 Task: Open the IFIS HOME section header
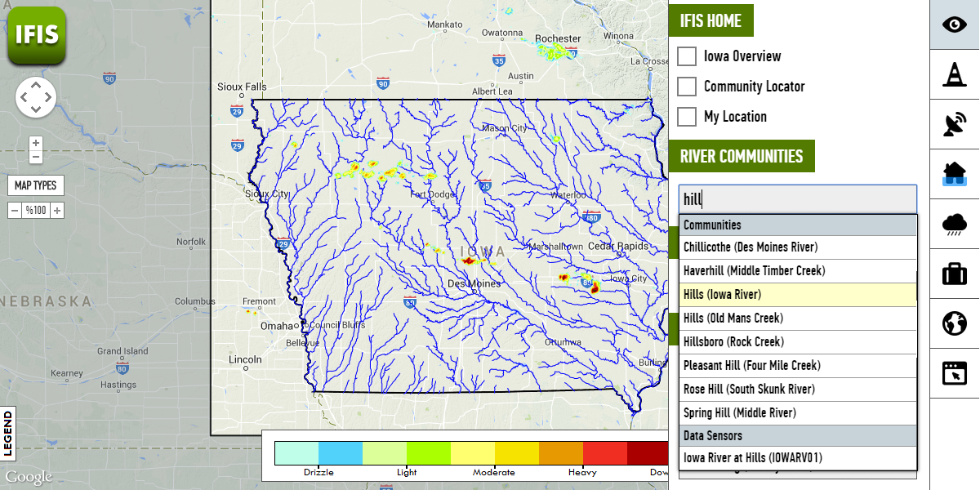coord(710,20)
